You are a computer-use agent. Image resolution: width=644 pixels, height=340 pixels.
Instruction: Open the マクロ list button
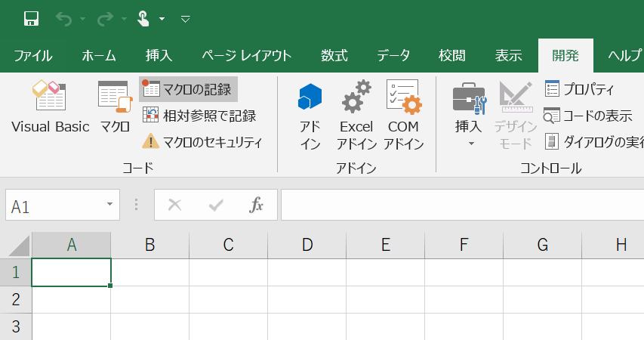click(115, 108)
